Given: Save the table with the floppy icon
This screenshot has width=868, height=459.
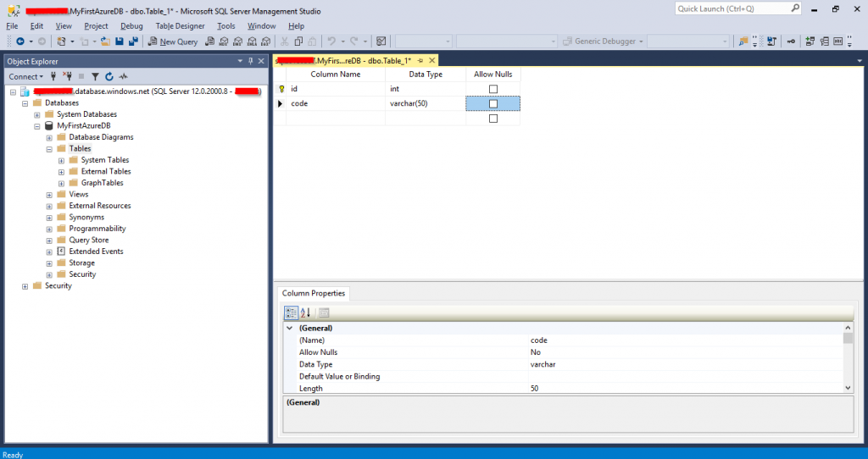Looking at the screenshot, I should [x=119, y=41].
